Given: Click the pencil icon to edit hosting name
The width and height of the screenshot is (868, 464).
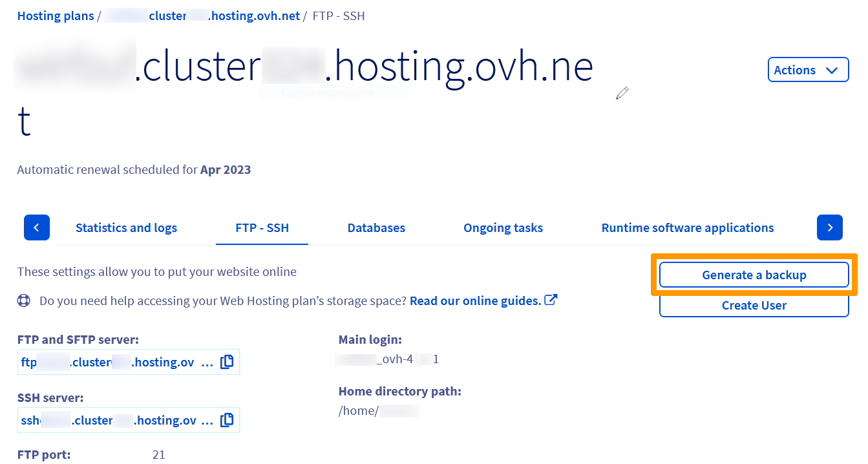Looking at the screenshot, I should pyautogui.click(x=622, y=93).
